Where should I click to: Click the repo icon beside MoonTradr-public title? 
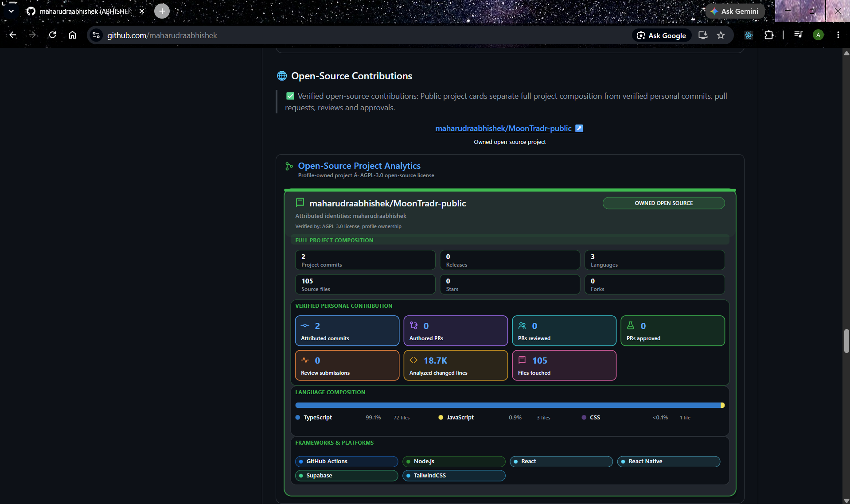tap(300, 203)
